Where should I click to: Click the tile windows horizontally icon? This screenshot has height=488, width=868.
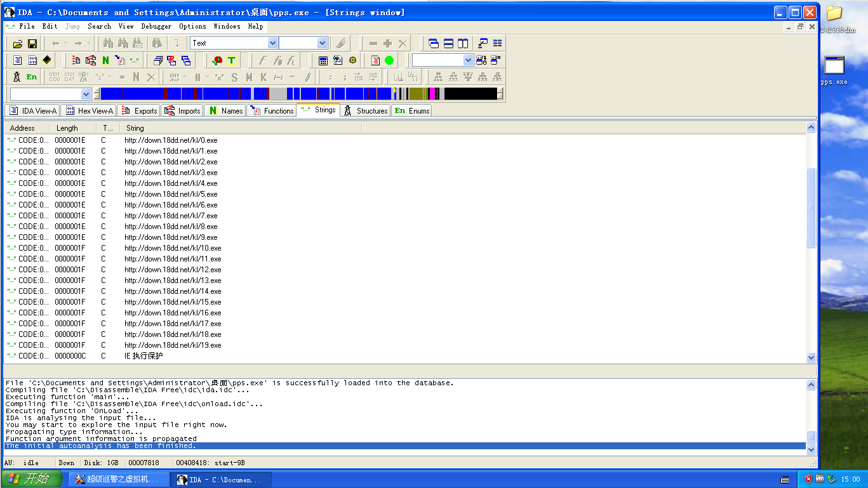[x=448, y=44]
